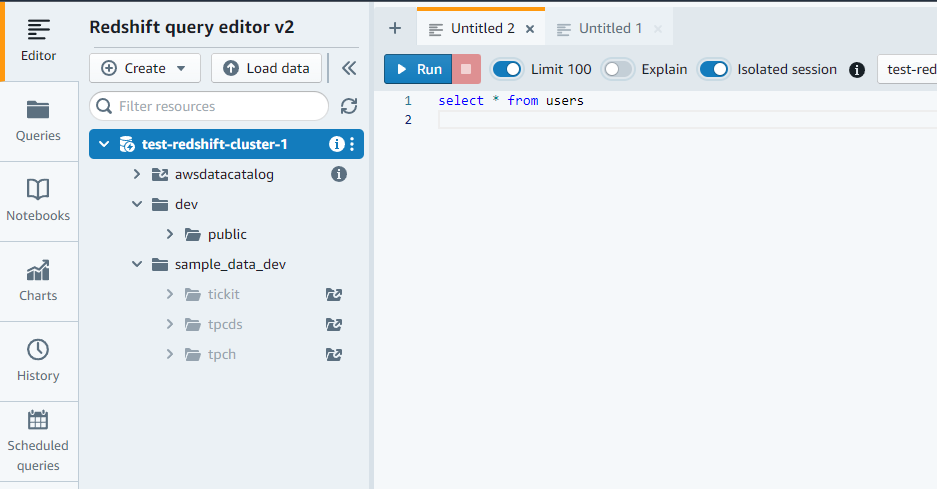Open the Queries sidebar section

click(38, 121)
